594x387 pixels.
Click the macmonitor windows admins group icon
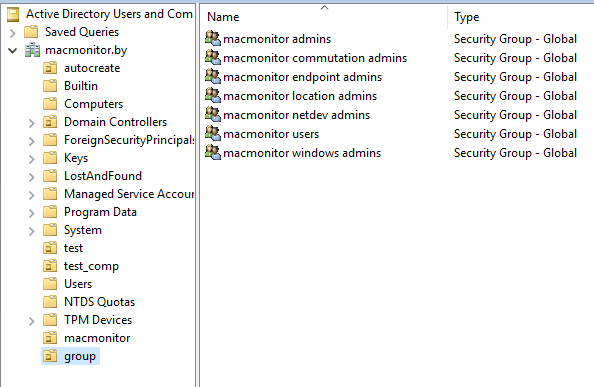[x=213, y=152]
